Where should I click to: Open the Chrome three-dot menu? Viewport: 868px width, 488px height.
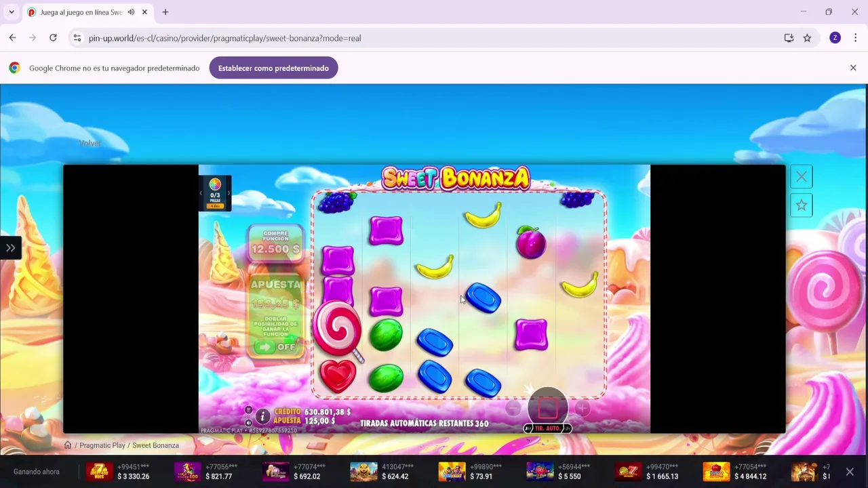(x=855, y=38)
